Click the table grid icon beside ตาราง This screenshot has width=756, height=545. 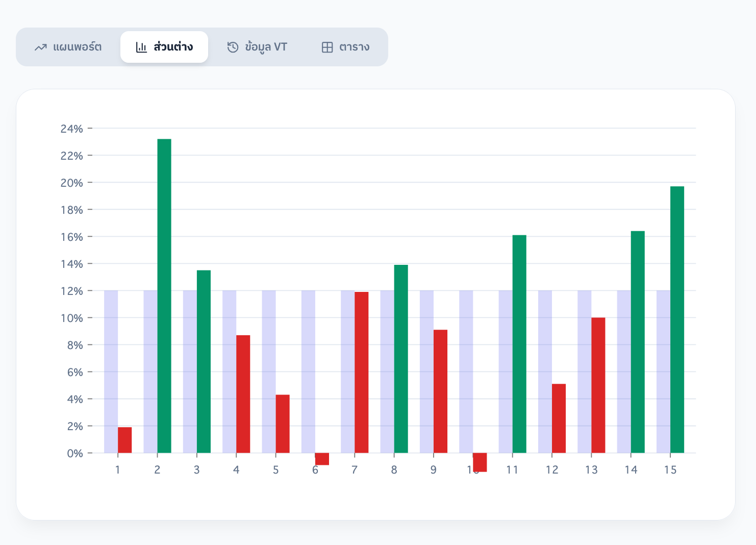pos(327,47)
